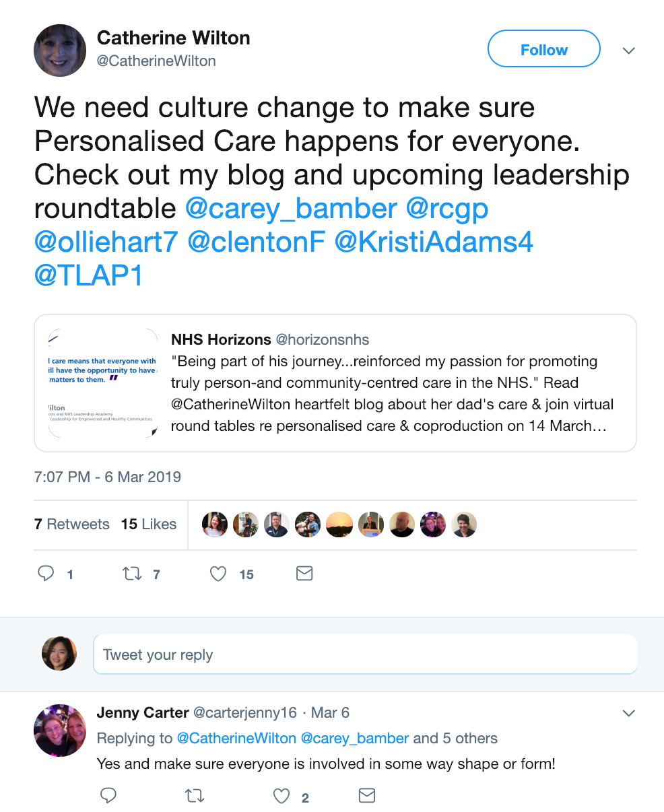Open more options chevron beside Follow button
The height and width of the screenshot is (812, 664).
pos(629,50)
